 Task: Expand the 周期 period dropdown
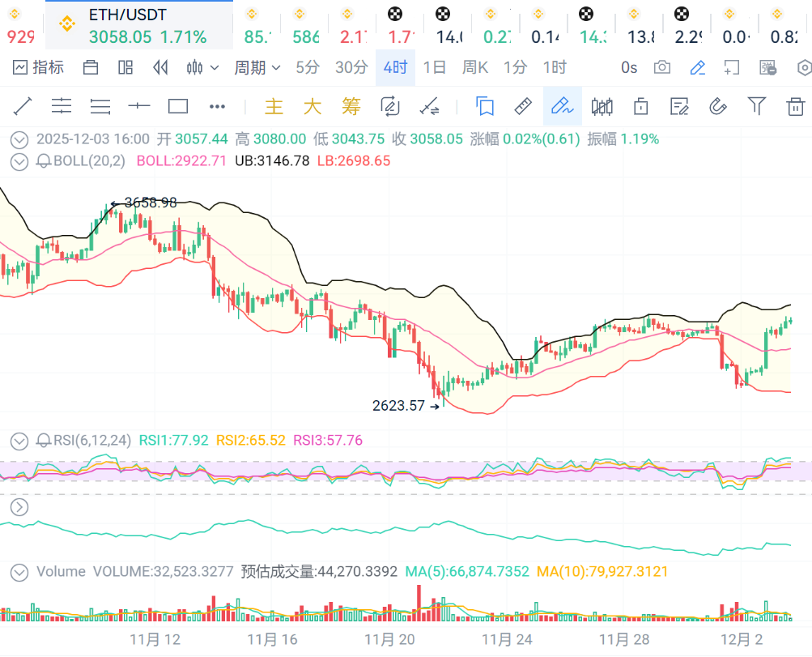(x=257, y=68)
